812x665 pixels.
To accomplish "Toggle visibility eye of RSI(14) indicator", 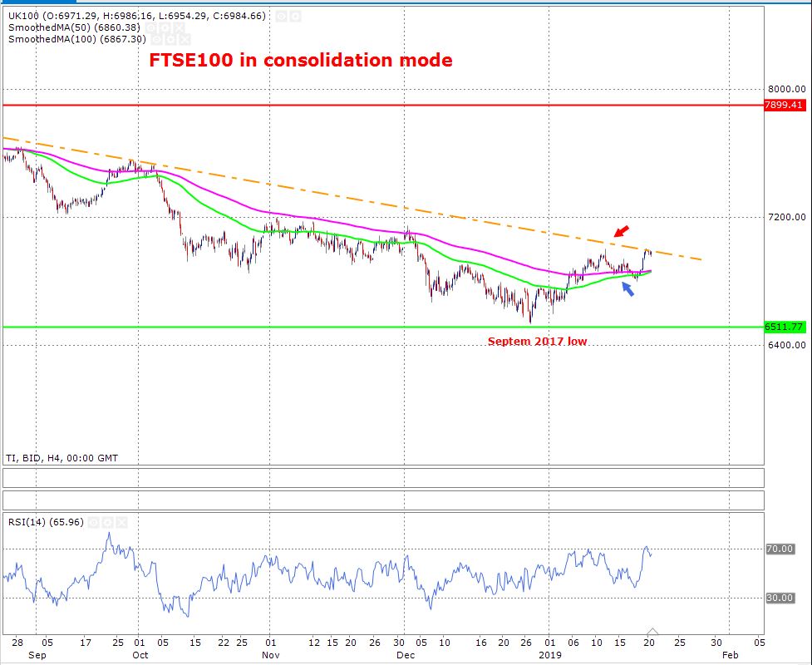I will pos(93,523).
